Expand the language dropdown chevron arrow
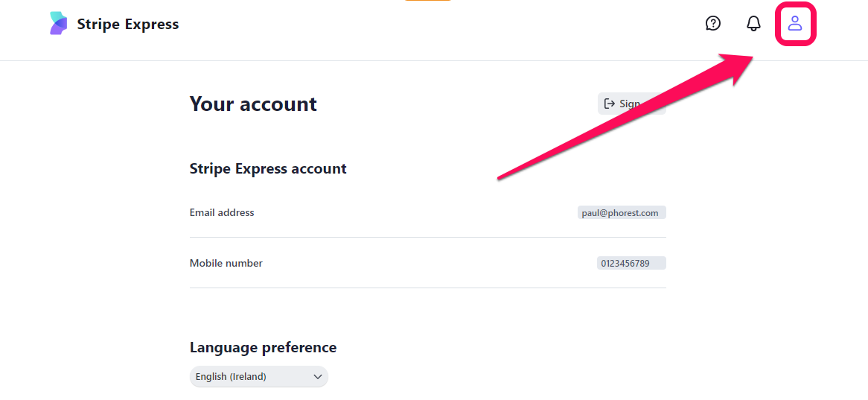Viewport: 868px width, 400px height. tap(318, 377)
